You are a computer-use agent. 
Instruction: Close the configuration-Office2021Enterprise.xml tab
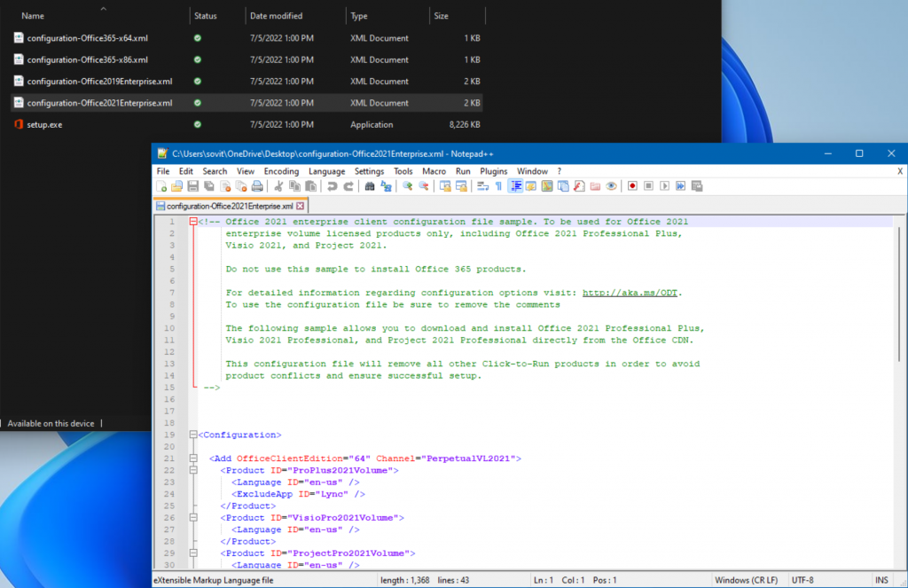[300, 206]
